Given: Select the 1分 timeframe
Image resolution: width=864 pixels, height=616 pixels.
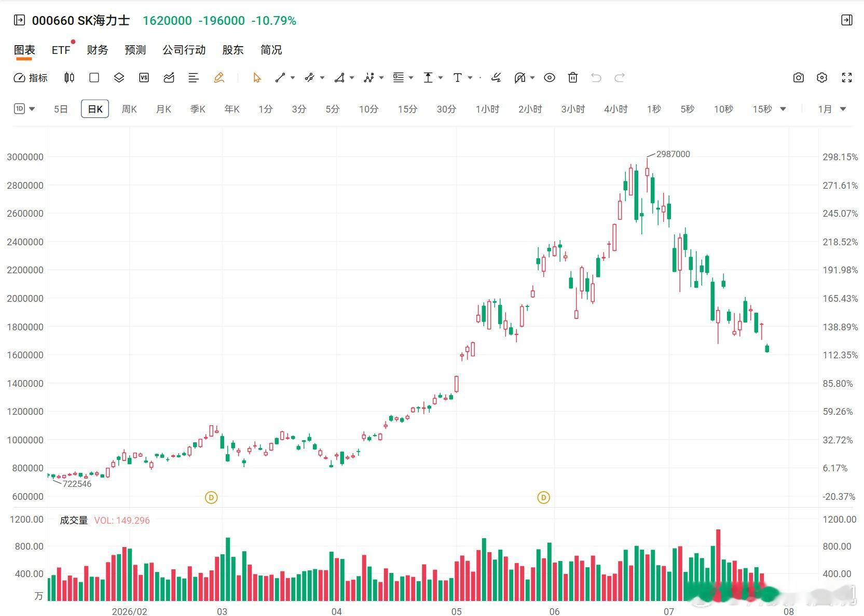Looking at the screenshot, I should pyautogui.click(x=266, y=109).
